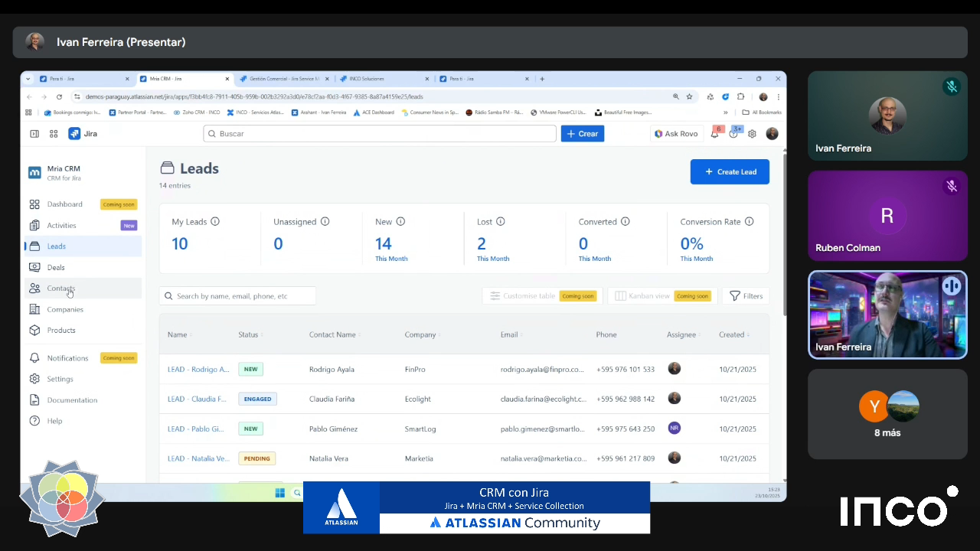Switch to the Mria CRM - Jira browser tab
Screen dimensions: 980x551
(184, 79)
